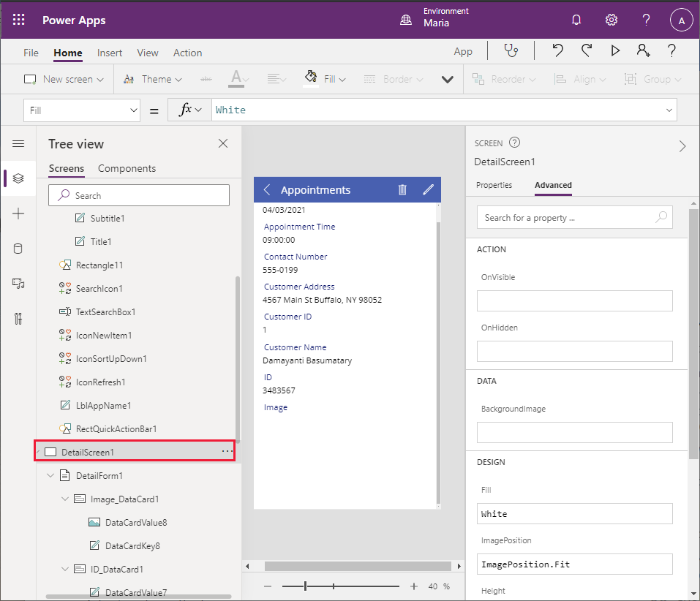Open the notifications bell icon

click(576, 20)
